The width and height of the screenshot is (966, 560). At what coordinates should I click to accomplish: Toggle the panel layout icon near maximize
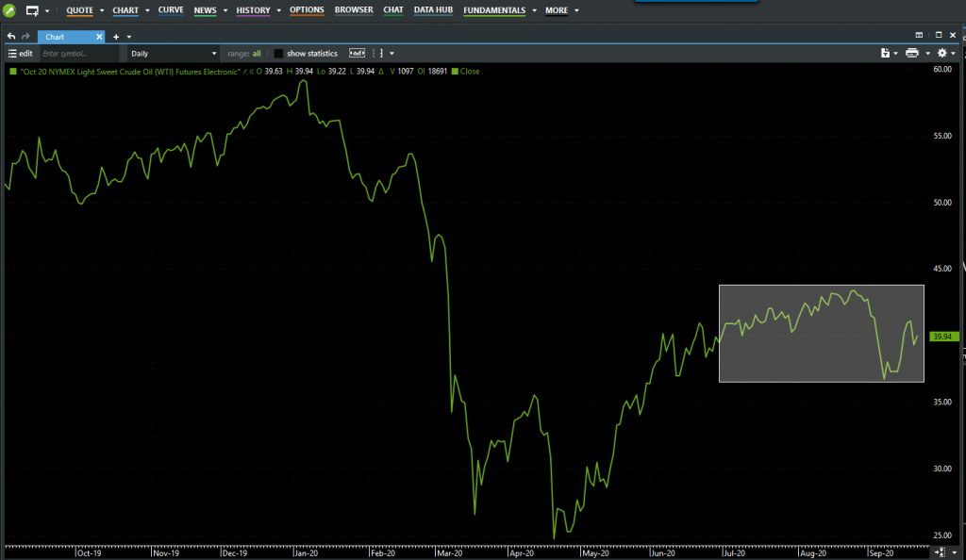pos(924,35)
